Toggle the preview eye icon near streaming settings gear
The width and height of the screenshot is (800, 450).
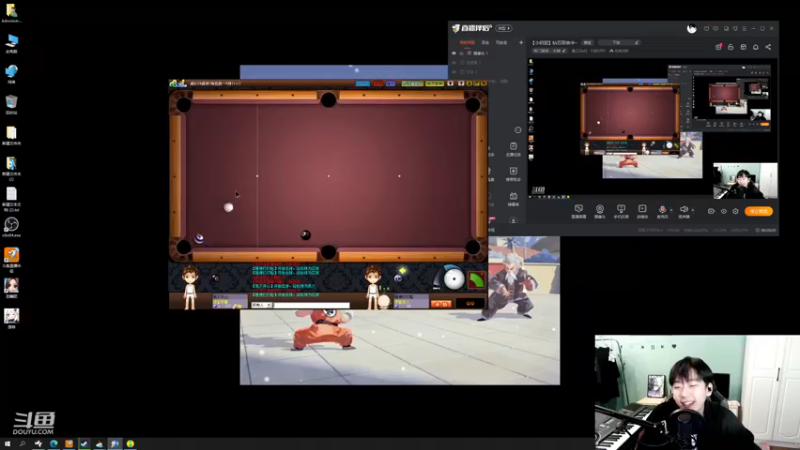pos(723,211)
